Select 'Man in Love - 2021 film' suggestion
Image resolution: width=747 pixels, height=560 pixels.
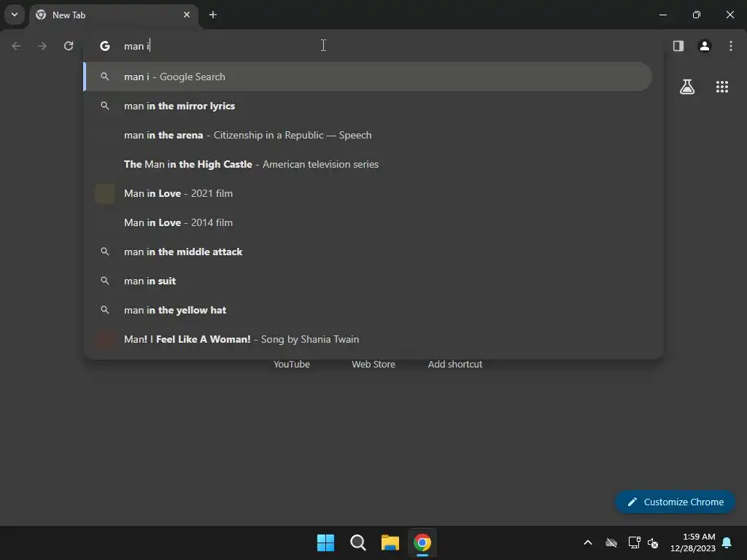pos(368,193)
